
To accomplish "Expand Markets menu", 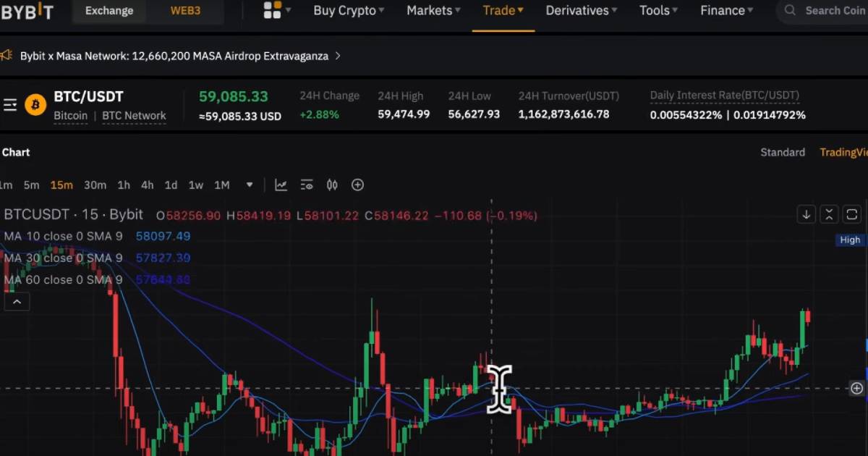I will tap(434, 10).
